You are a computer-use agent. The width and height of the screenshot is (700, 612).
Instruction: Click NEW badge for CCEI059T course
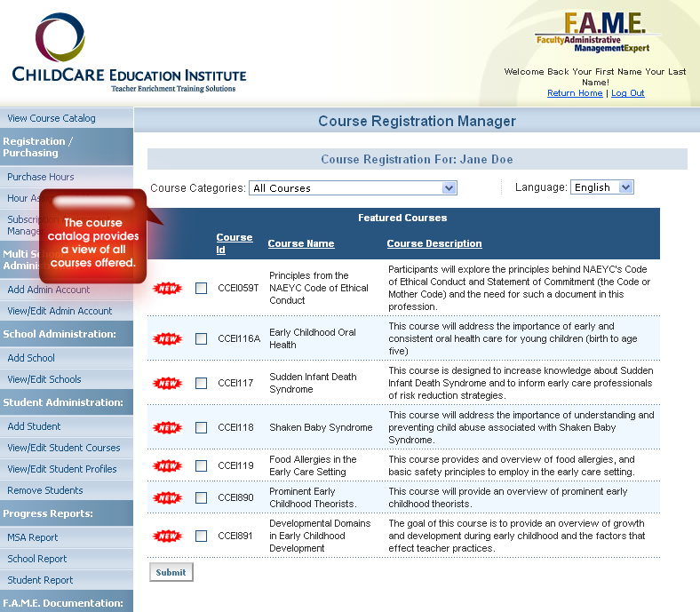point(167,289)
